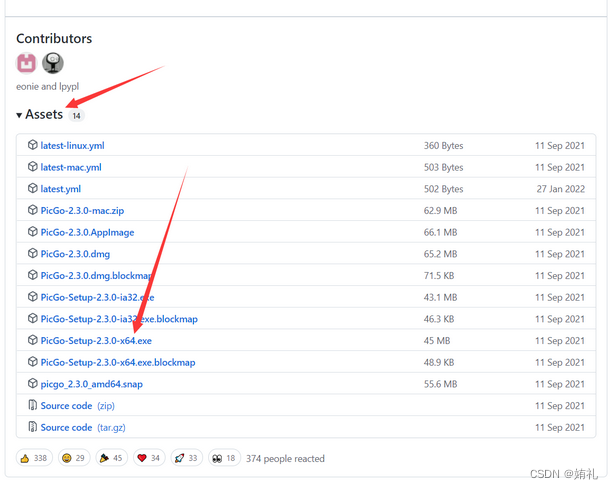Download picgo_2.3.0_amd64.snap package
Image resolution: width=613 pixels, height=489 pixels.
91,384
